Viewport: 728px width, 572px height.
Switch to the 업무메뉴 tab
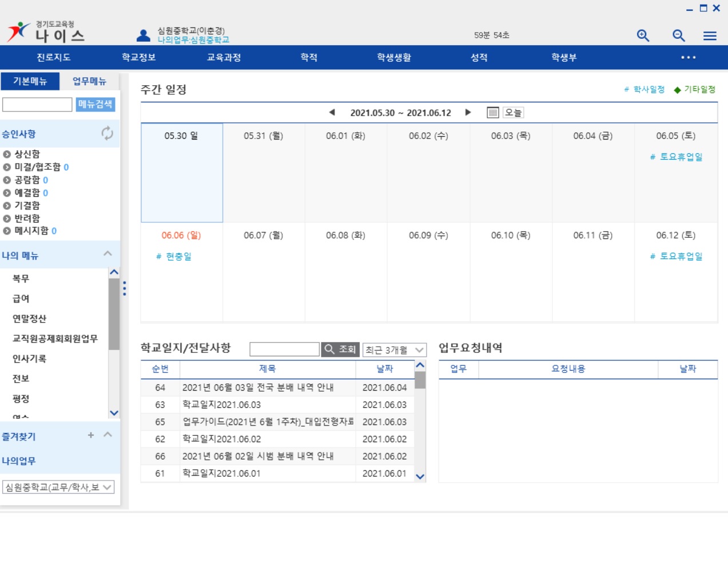click(x=89, y=81)
